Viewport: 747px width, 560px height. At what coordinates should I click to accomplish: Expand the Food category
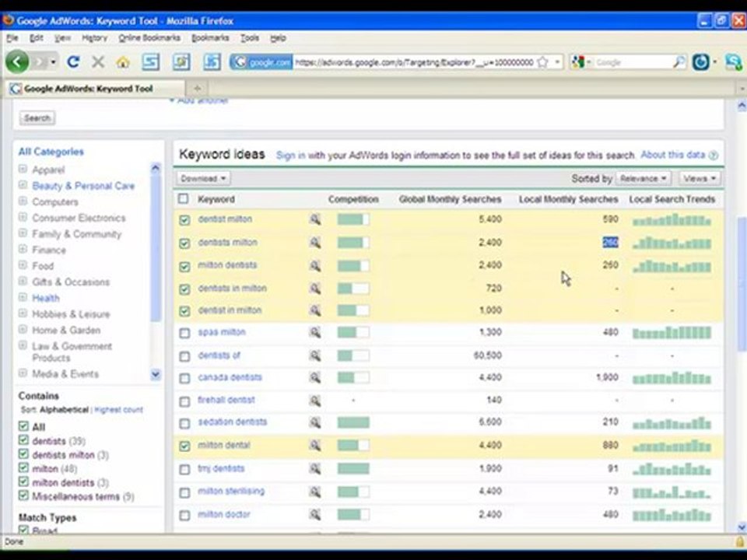coord(23,265)
